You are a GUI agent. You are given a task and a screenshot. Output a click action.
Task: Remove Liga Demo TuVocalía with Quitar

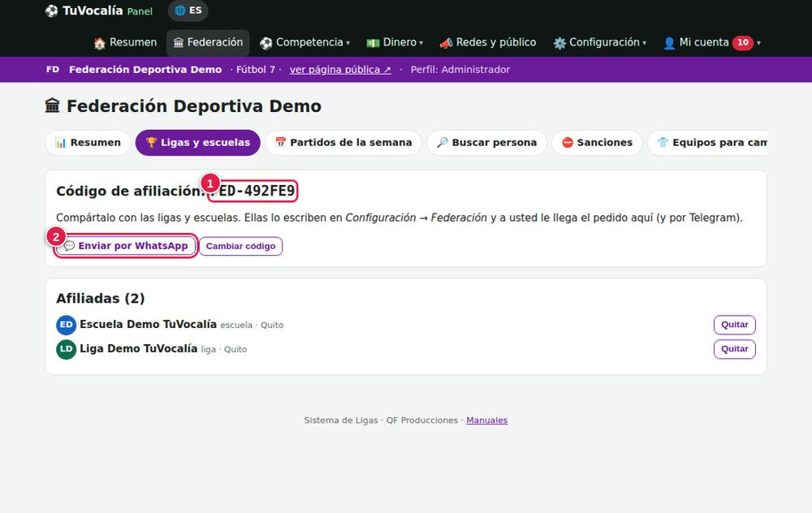pyautogui.click(x=734, y=349)
